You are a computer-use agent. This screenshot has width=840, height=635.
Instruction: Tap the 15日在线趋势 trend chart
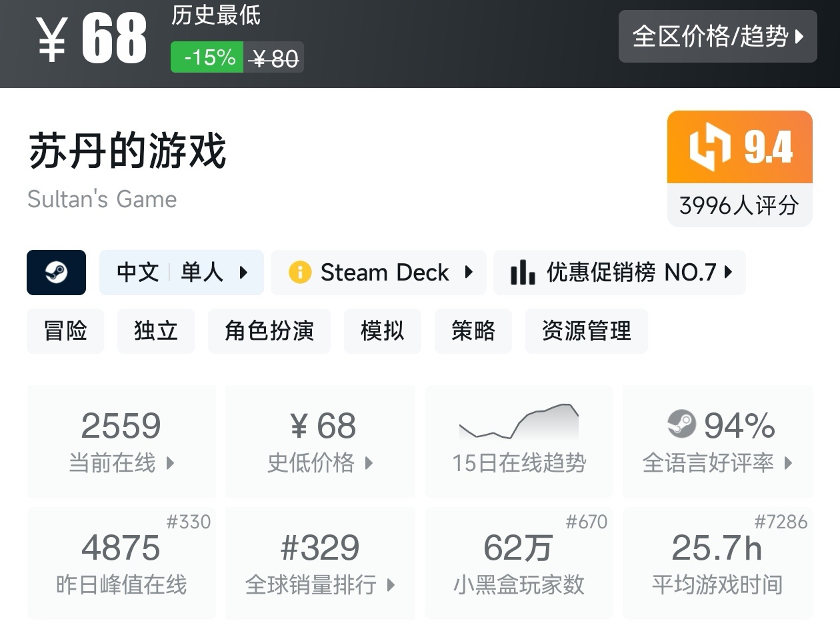pyautogui.click(x=519, y=441)
